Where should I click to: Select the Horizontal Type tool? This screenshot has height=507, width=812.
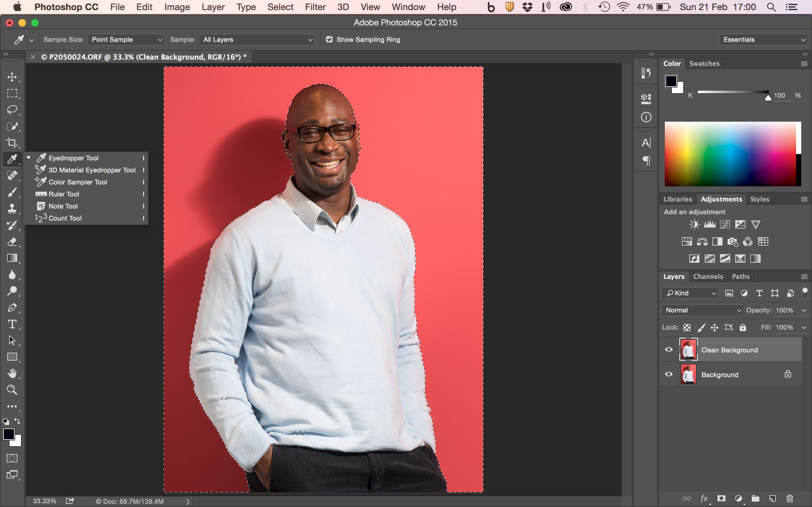pyautogui.click(x=12, y=324)
